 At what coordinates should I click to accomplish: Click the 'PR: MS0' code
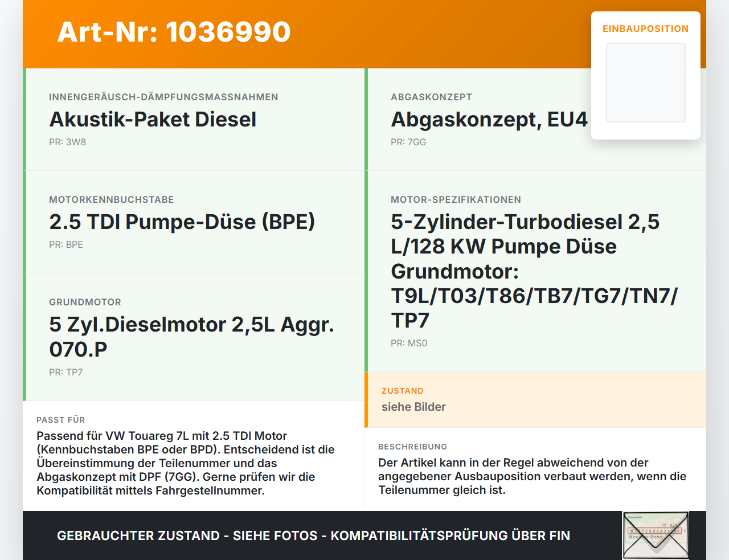click(409, 343)
